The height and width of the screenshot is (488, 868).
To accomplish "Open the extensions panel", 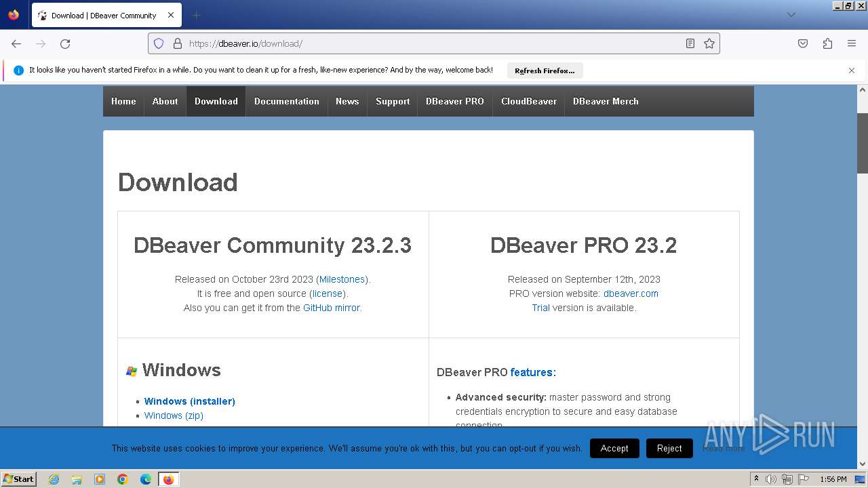I will coord(827,43).
